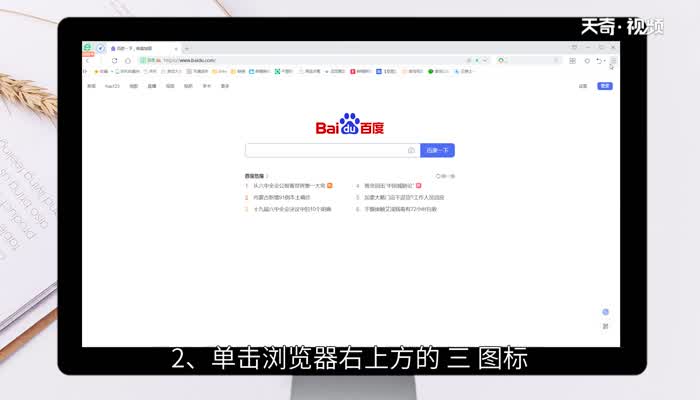Click the undo closed-tab arrow icon
Viewport: 700px width, 400px height.
(598, 60)
